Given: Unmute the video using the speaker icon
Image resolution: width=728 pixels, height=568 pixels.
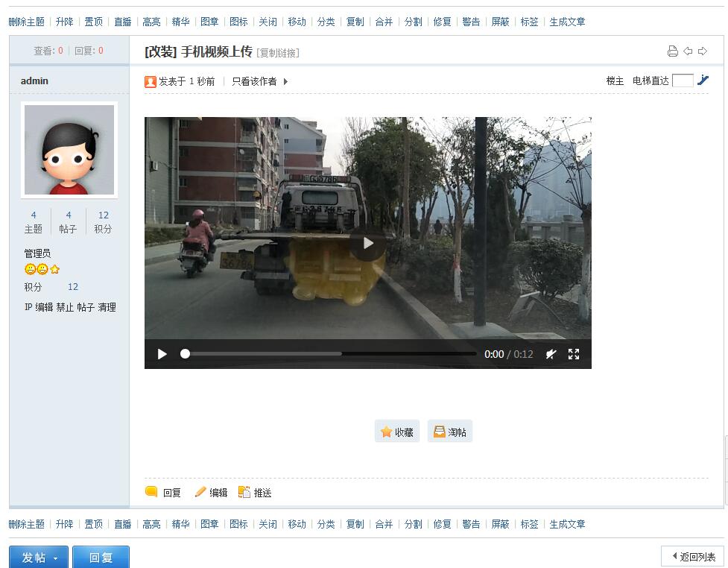Looking at the screenshot, I should pyautogui.click(x=551, y=354).
